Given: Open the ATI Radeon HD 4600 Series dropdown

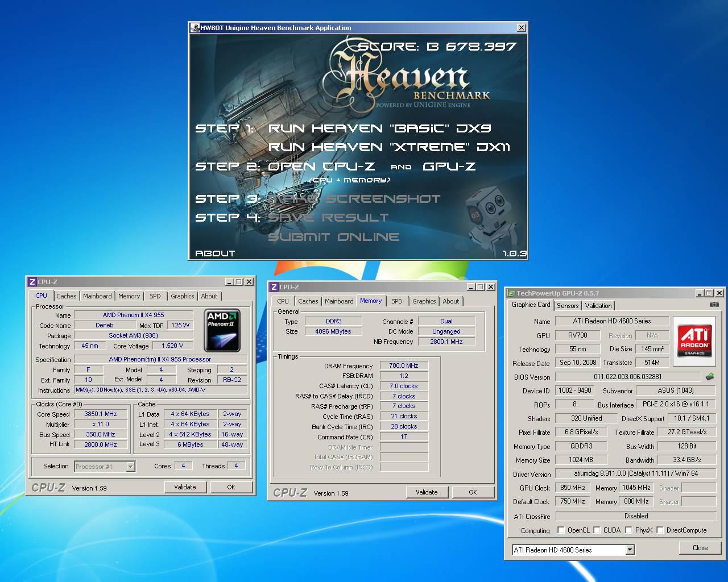Looking at the screenshot, I should coord(630,550).
